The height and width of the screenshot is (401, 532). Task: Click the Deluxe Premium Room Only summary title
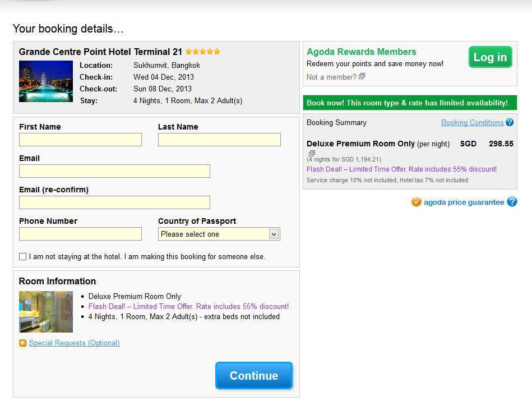click(360, 144)
